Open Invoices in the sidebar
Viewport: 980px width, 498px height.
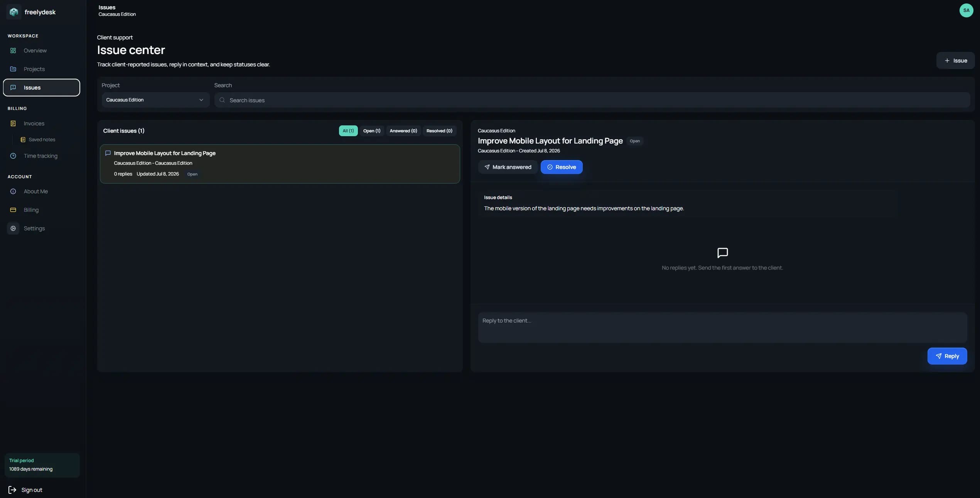point(41,123)
